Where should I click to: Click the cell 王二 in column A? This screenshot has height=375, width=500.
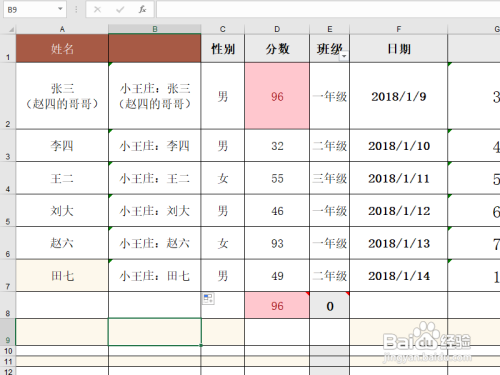pos(62,178)
